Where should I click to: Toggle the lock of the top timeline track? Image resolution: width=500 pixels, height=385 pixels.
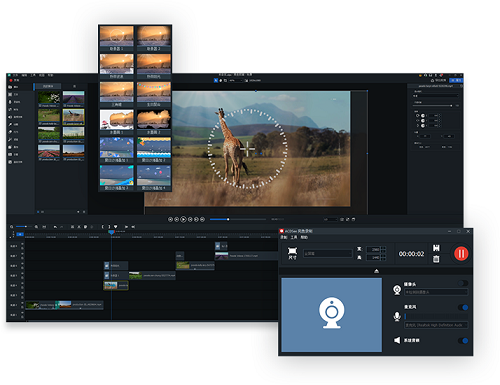(x=22, y=248)
